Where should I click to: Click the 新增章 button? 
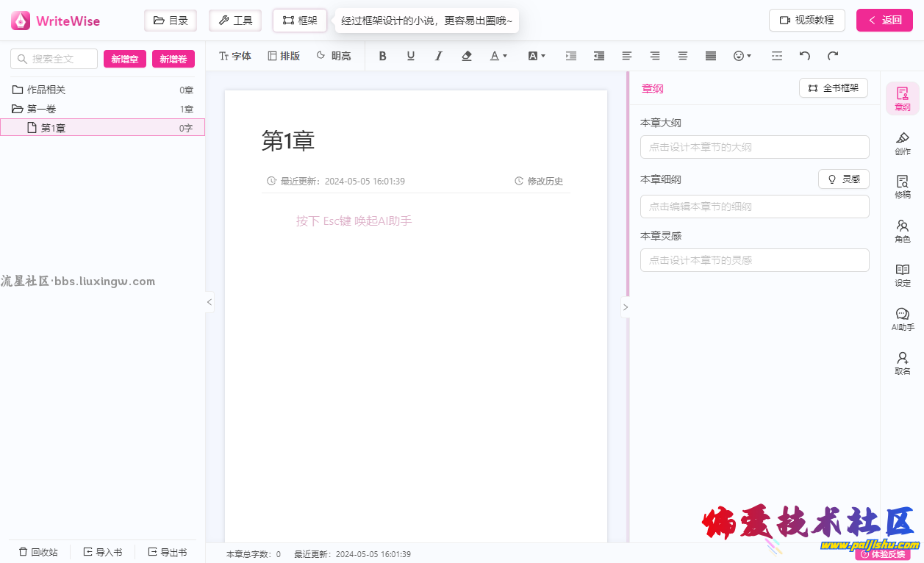point(125,59)
